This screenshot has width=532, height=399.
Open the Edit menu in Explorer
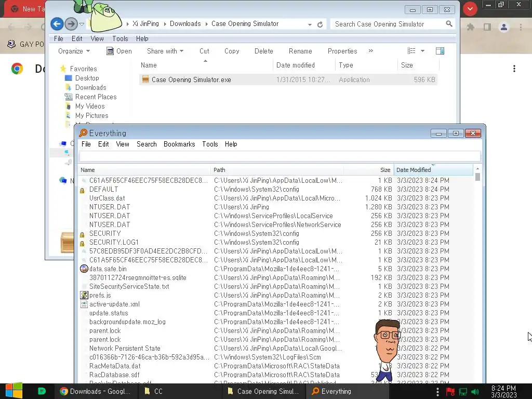77,38
